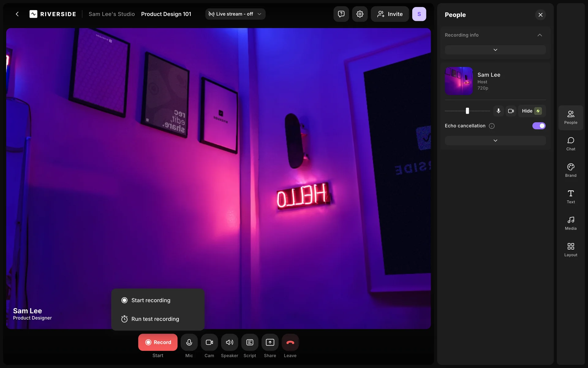This screenshot has width=588, height=368.
Task: Open the Media panel icon
Action: (x=571, y=223)
